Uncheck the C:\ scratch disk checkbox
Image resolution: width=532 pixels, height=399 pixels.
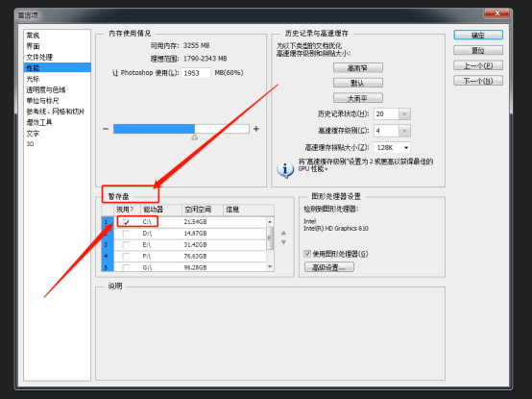point(126,222)
